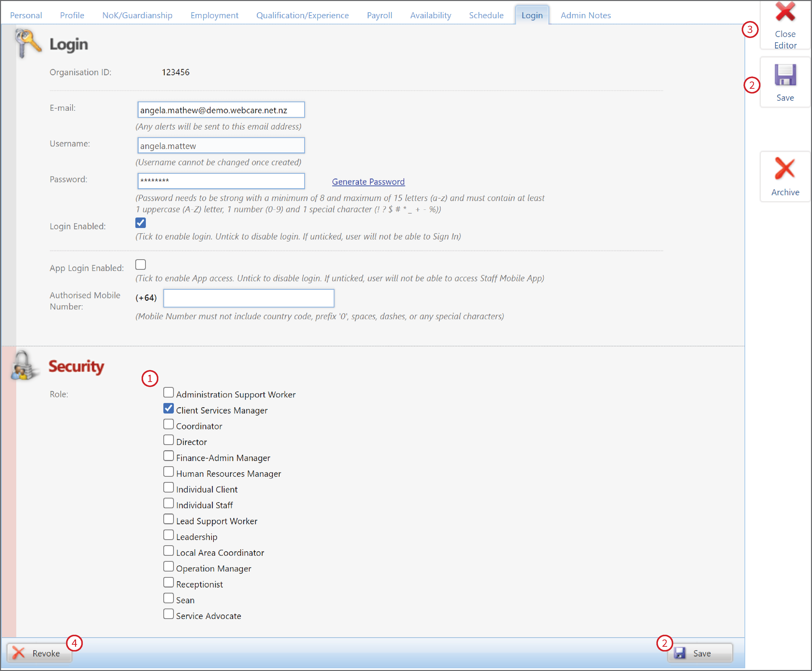The height and width of the screenshot is (671, 812).
Task: Tick the Lead Support Worker role
Action: pyautogui.click(x=168, y=519)
